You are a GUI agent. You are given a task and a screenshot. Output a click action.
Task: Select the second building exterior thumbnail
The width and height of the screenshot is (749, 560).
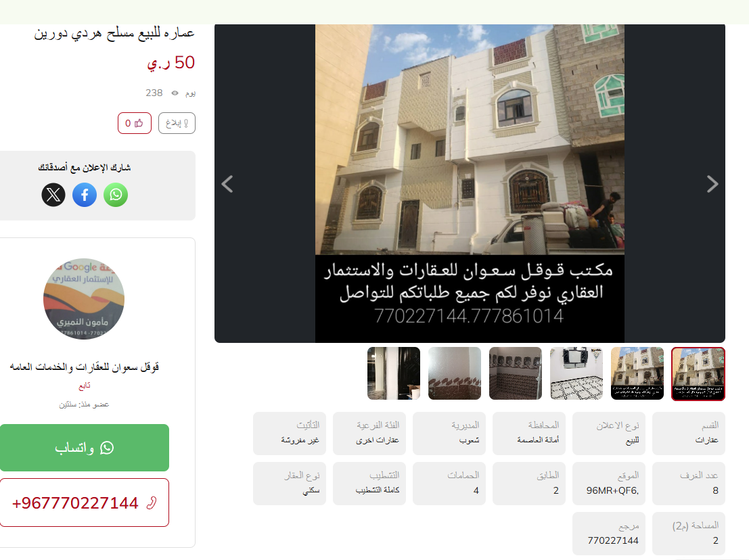click(637, 373)
